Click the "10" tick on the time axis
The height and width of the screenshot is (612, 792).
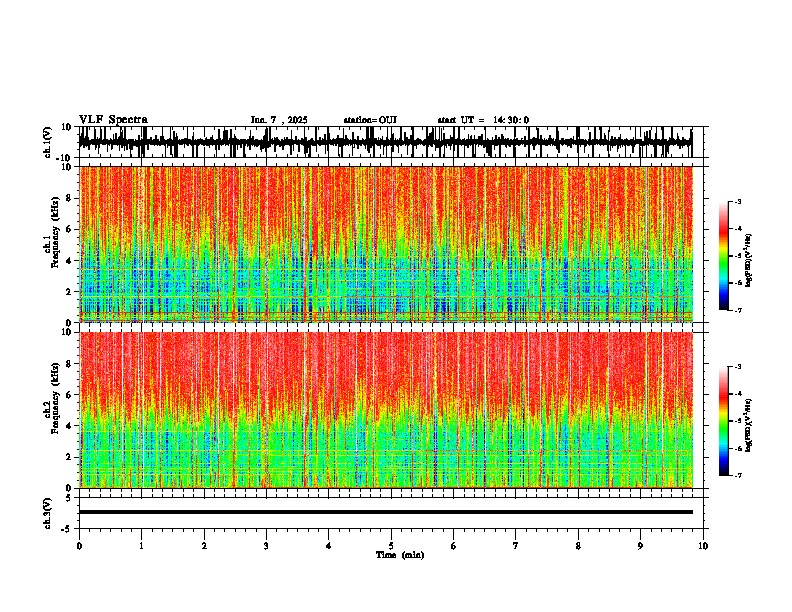[703, 546]
